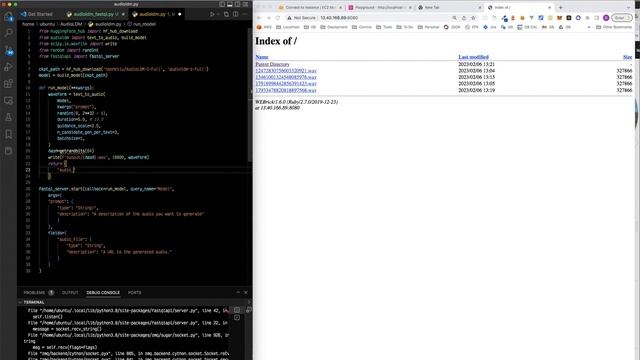The width and height of the screenshot is (640, 360).
Task: Expand bookmarks bar overflow chevron
Action: point(589,27)
